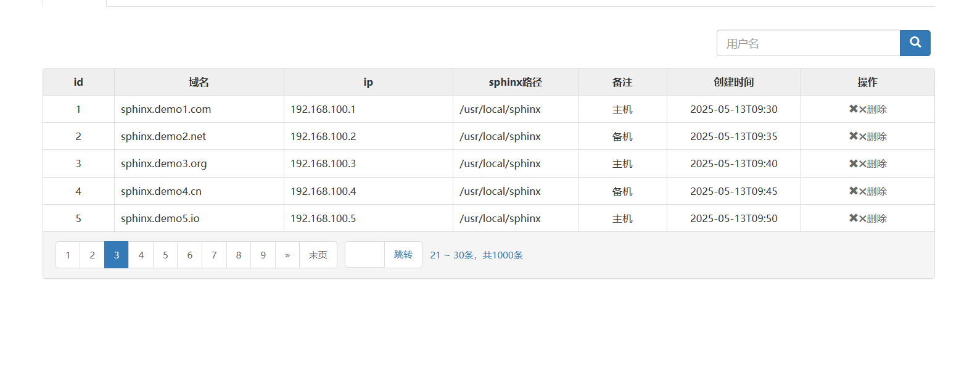Delete the sphinx.demo3.org row
Image resolution: width=980 pixels, height=367 pixels.
pyautogui.click(x=868, y=163)
